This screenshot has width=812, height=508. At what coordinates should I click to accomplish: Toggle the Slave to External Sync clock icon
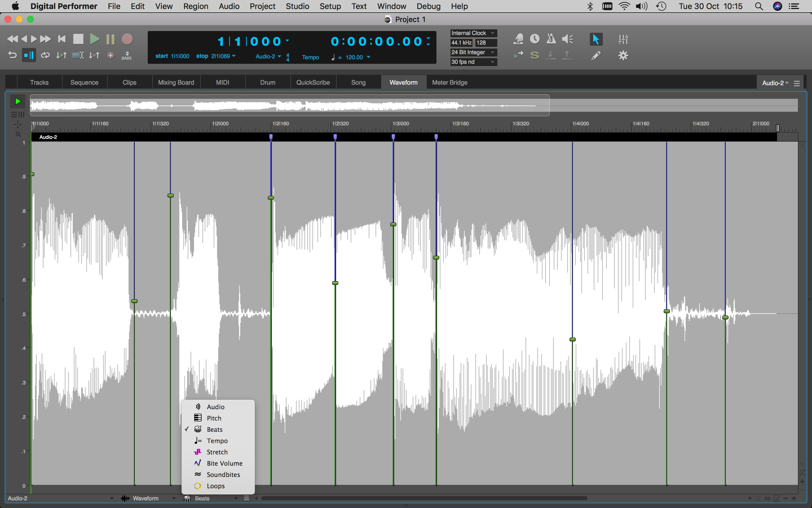pyautogui.click(x=535, y=39)
